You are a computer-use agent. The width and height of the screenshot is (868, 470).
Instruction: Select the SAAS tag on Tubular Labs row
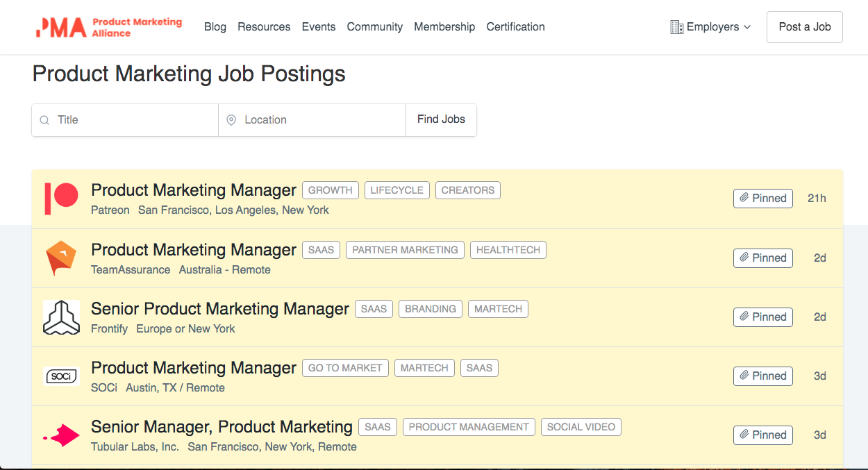(x=378, y=427)
